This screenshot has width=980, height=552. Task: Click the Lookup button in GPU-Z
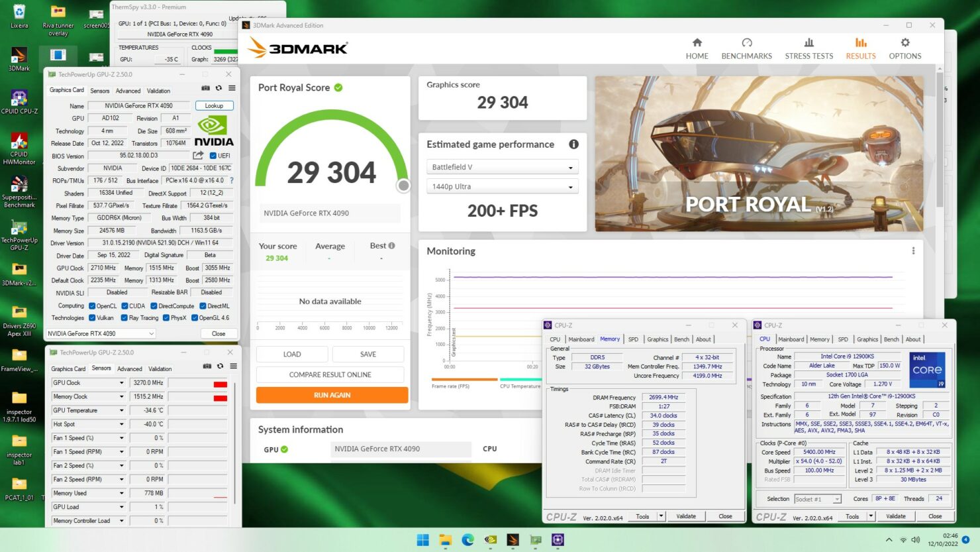point(214,105)
